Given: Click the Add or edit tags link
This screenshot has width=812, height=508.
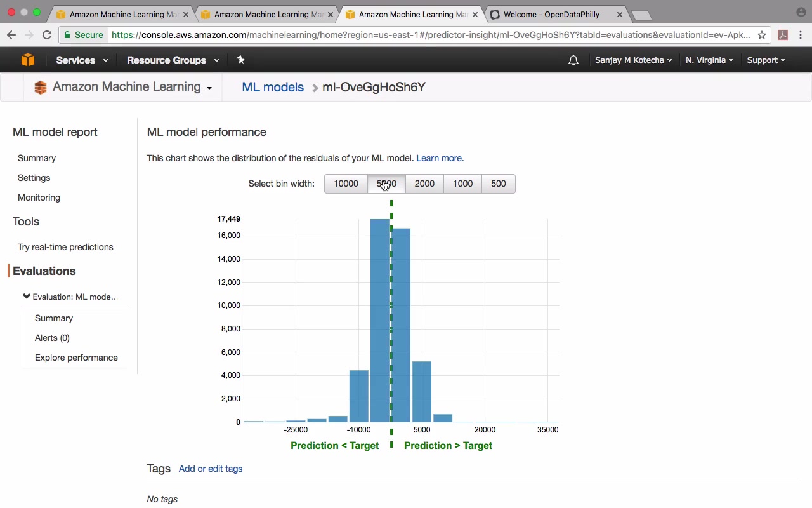Looking at the screenshot, I should pyautogui.click(x=211, y=469).
